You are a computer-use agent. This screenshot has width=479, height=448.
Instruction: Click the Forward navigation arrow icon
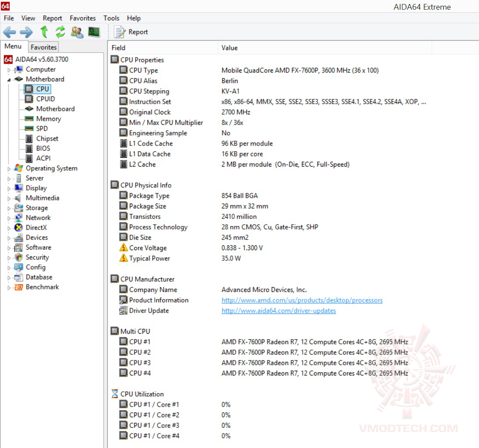tap(26, 32)
